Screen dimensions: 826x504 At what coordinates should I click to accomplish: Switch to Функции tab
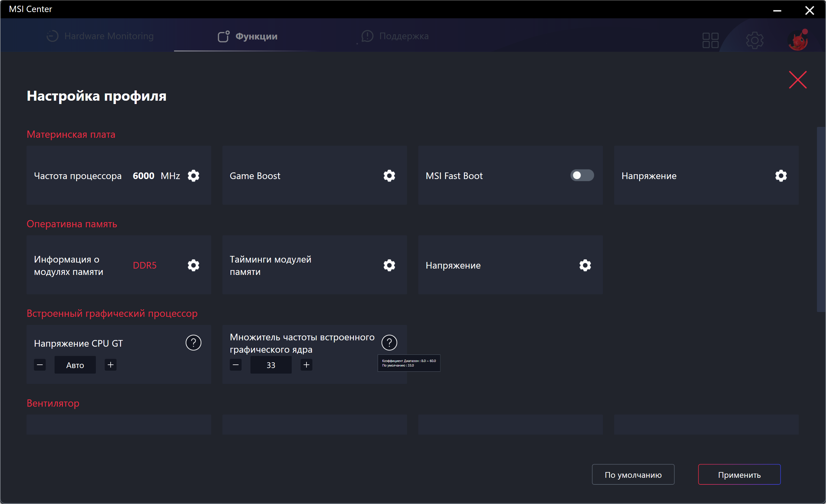[247, 36]
